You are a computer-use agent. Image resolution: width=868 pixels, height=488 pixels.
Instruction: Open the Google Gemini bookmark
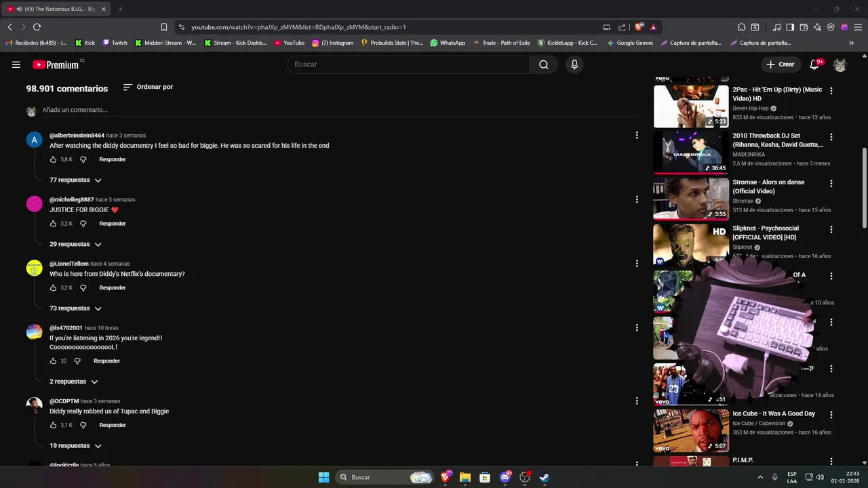(630, 43)
